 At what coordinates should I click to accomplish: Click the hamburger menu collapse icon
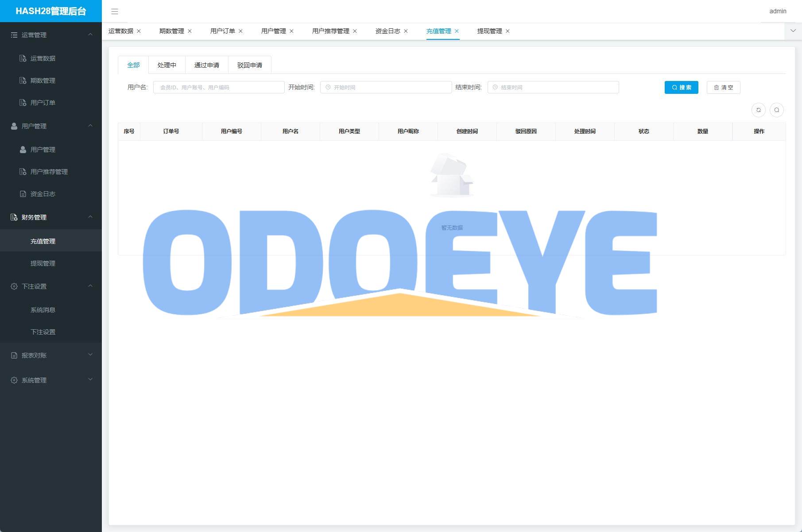tap(115, 12)
